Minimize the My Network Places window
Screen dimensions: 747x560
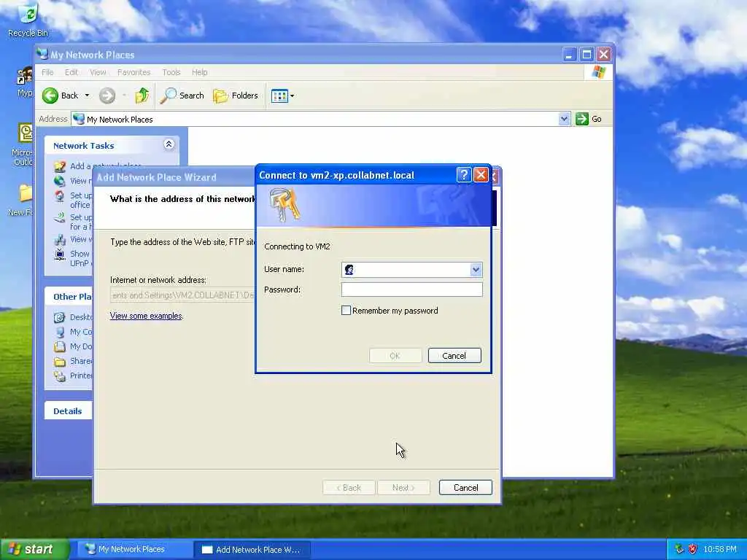[569, 54]
